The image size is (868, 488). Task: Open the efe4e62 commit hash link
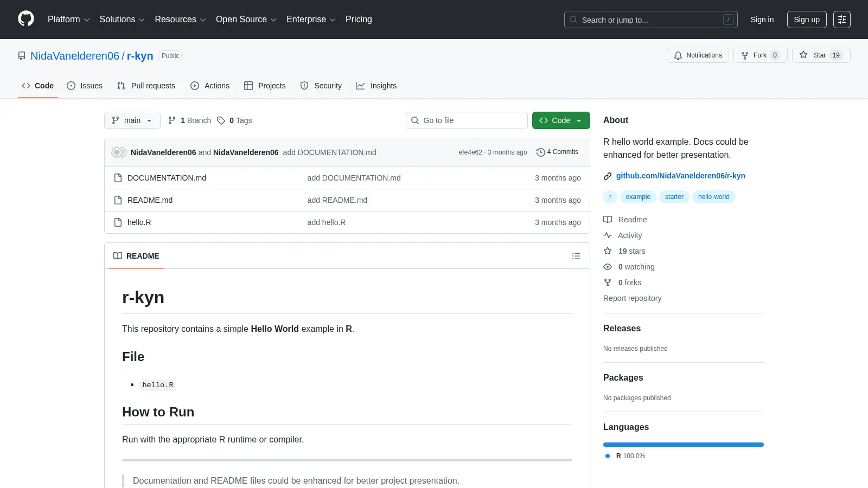click(x=470, y=152)
